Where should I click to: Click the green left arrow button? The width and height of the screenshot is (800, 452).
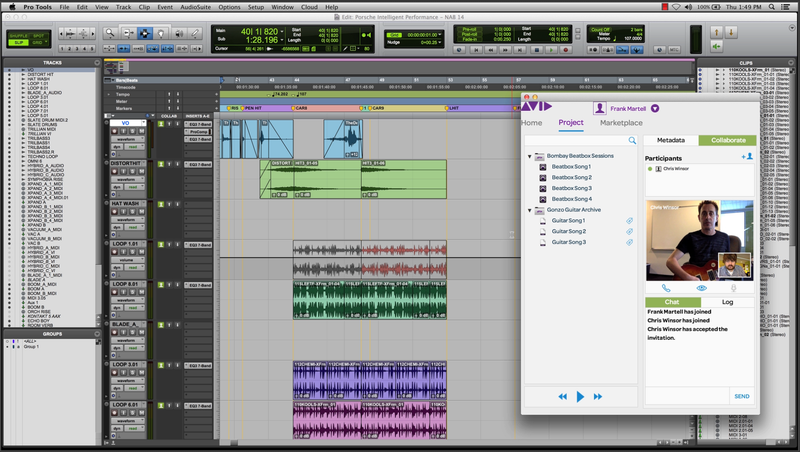(716, 46)
